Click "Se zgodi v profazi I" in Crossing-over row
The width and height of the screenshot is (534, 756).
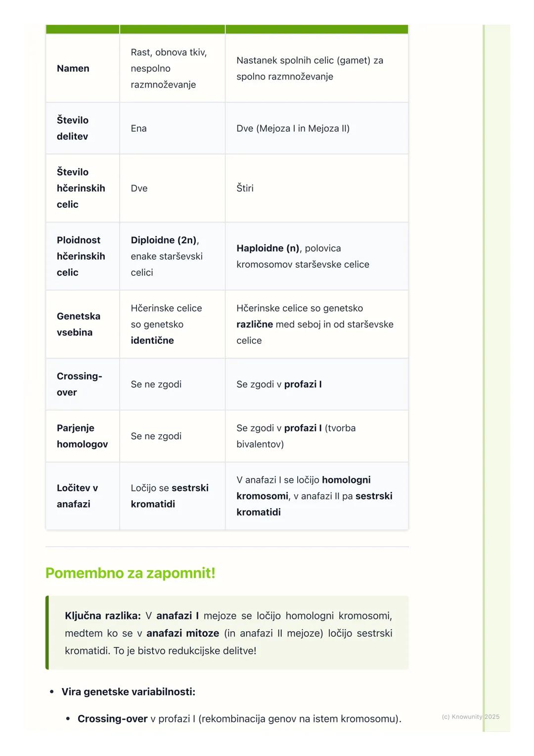point(279,384)
